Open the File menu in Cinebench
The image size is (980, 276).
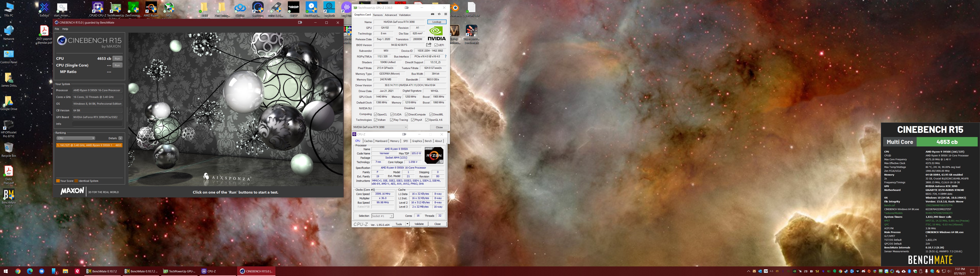tap(57, 29)
